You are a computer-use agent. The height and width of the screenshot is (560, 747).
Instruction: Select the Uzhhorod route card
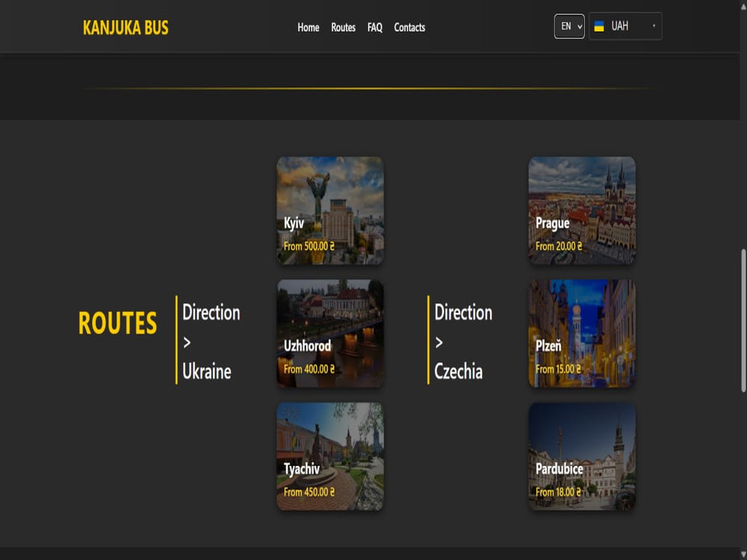coord(330,333)
